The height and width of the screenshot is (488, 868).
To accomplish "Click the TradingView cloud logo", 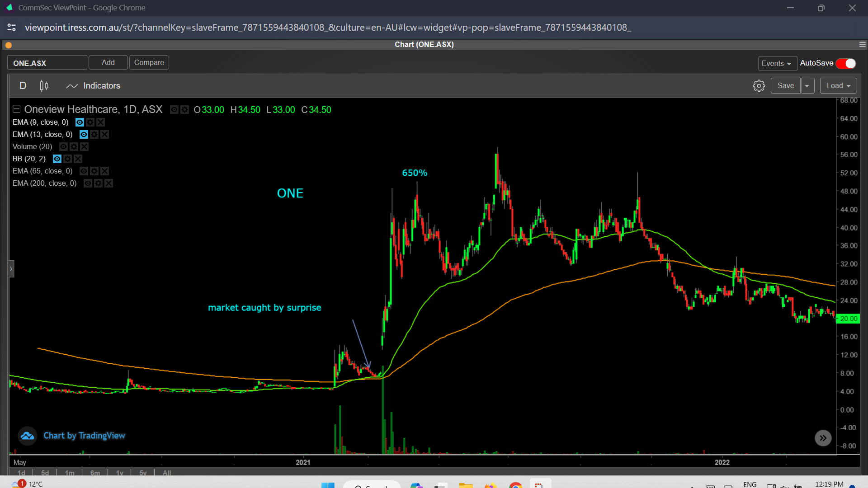I will [x=27, y=436].
